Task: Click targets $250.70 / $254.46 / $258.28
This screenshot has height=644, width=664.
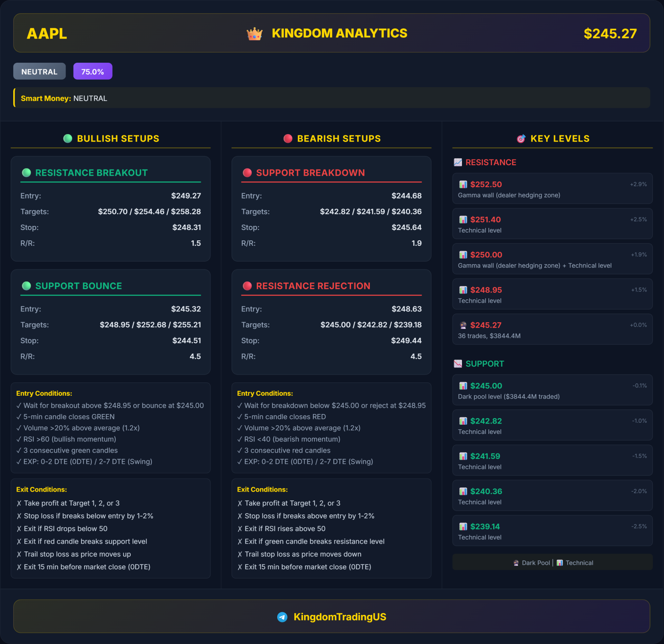Action: click(149, 211)
